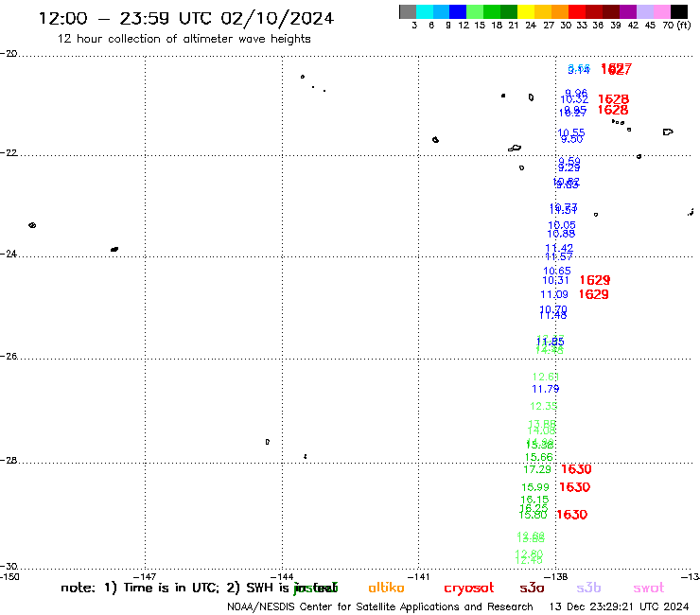Click the '-144' longitude axis label
The image size is (700, 615).
pyautogui.click(x=282, y=576)
